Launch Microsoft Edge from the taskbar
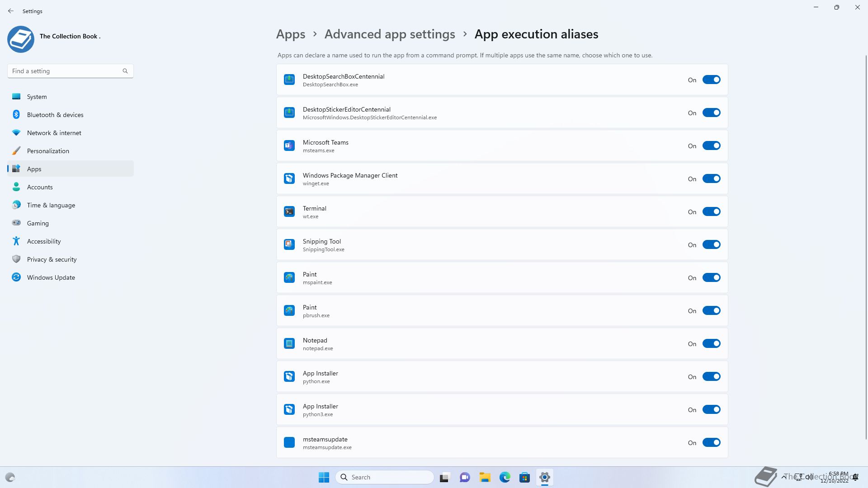868x488 pixels. click(505, 477)
